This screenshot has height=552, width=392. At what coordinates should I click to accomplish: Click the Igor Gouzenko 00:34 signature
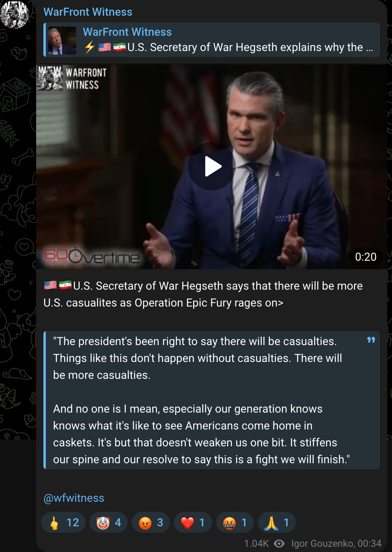coord(336,544)
